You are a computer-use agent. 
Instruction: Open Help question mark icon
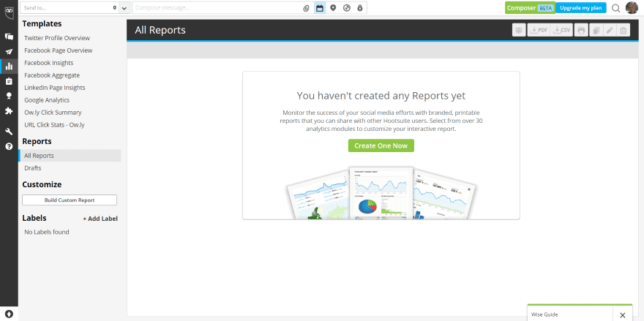[9, 146]
